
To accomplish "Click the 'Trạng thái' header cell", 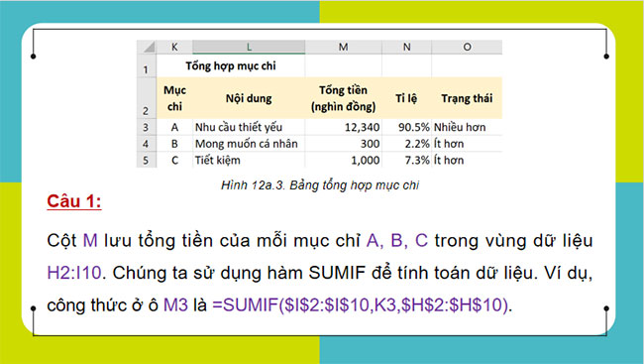I will [x=467, y=98].
